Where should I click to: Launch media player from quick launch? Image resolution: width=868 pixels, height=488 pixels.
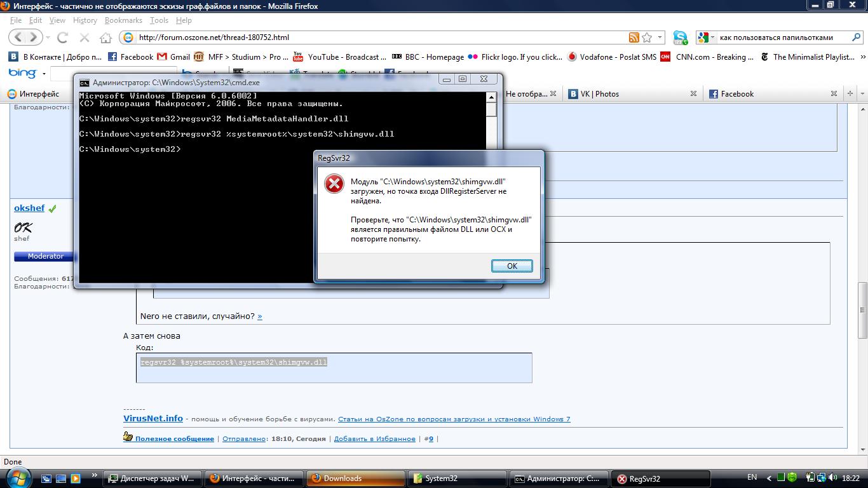pos(75,478)
